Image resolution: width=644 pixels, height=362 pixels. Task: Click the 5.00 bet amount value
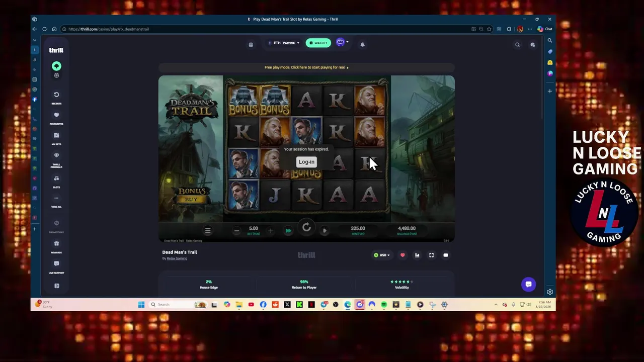click(x=254, y=228)
